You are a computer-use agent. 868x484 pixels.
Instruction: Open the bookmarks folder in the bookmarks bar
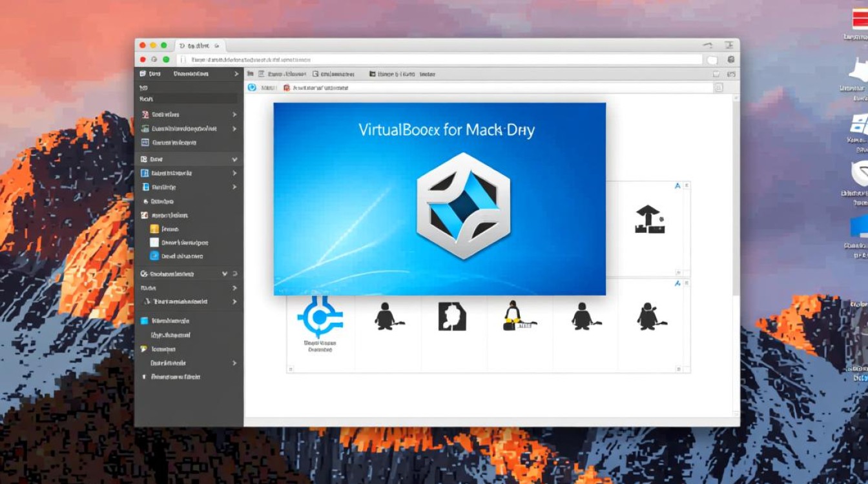372,74
